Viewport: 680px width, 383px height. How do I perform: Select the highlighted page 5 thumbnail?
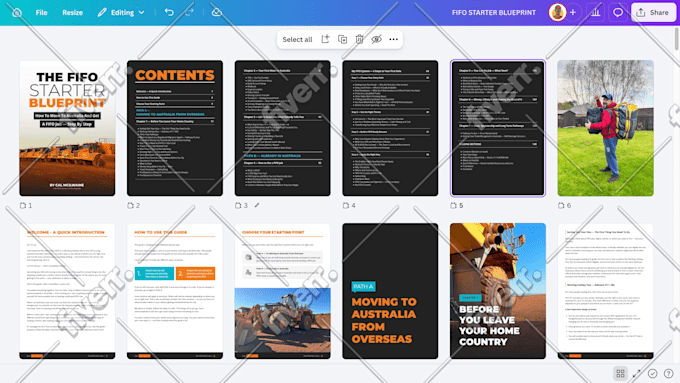tap(498, 128)
